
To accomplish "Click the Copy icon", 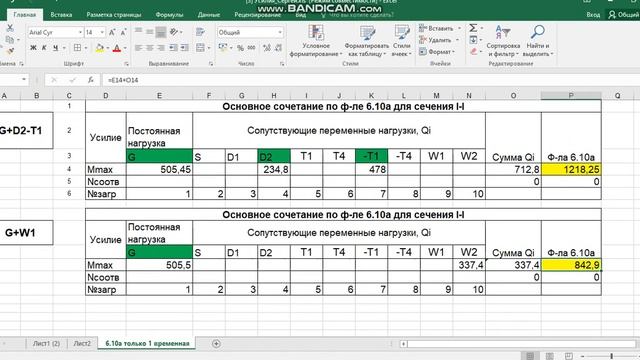I will 10,40.
